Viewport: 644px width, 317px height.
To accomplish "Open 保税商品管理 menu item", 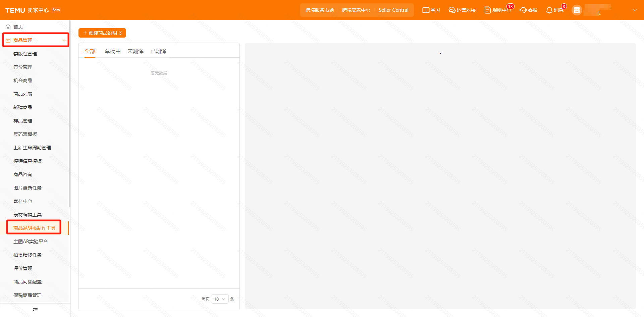I will coord(28,295).
